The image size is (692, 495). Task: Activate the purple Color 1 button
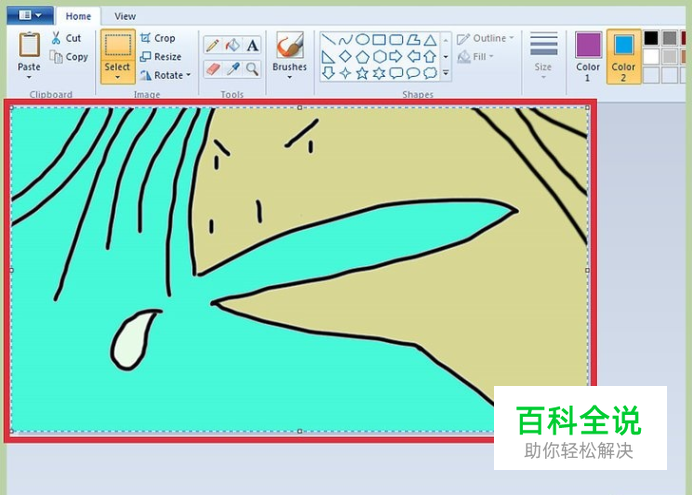tap(588, 56)
